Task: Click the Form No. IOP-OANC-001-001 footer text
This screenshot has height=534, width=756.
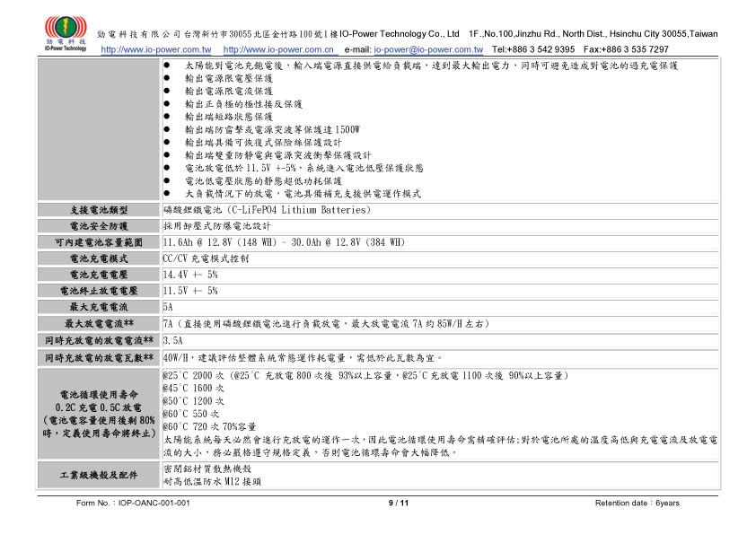Action: (x=133, y=503)
